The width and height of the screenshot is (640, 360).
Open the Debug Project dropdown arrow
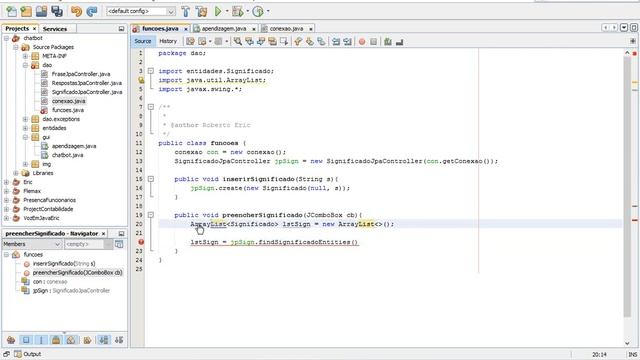[x=247, y=11]
